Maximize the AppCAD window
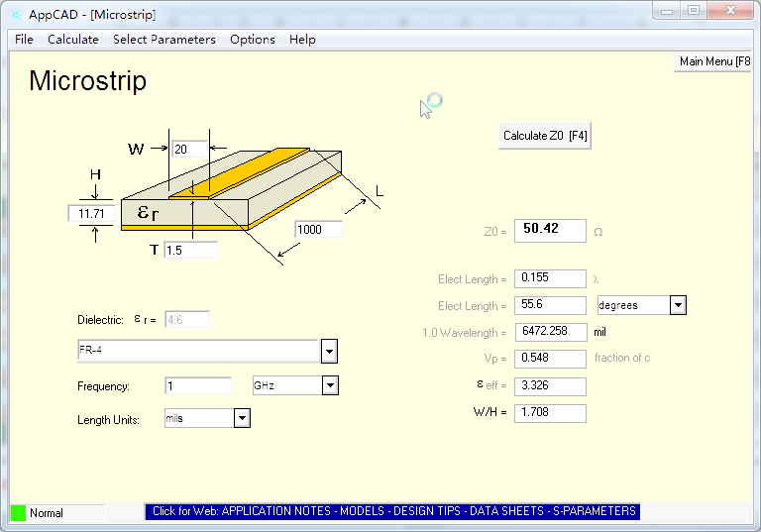The width and height of the screenshot is (761, 532). click(694, 11)
